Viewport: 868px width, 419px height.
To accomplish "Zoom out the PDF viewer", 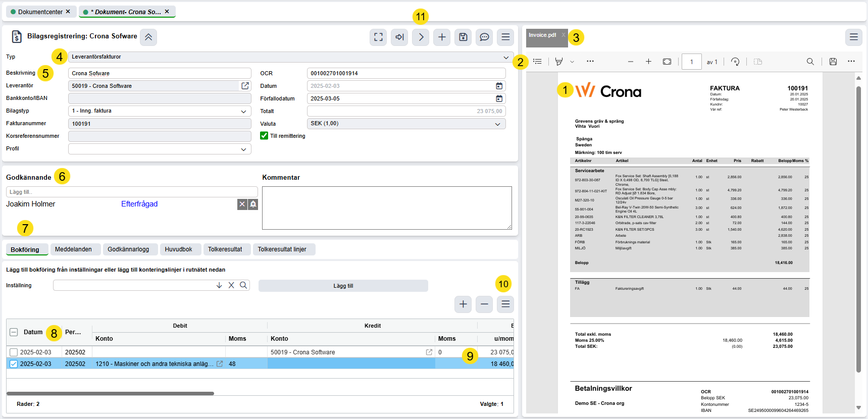I will tap(631, 62).
